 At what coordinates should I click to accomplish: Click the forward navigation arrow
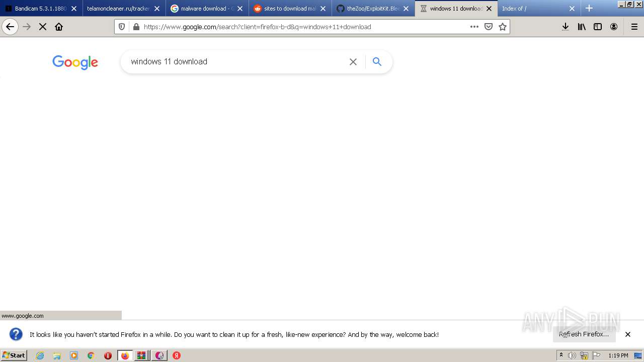pos(27,27)
